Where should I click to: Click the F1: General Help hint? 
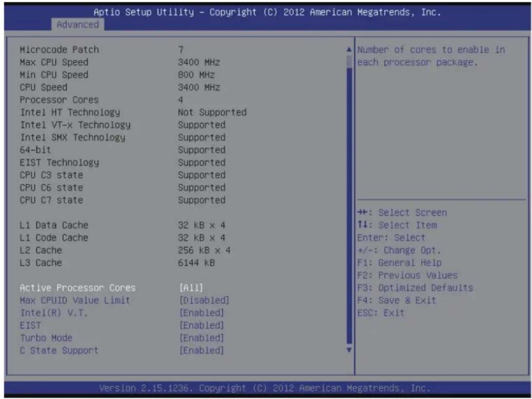(x=399, y=263)
